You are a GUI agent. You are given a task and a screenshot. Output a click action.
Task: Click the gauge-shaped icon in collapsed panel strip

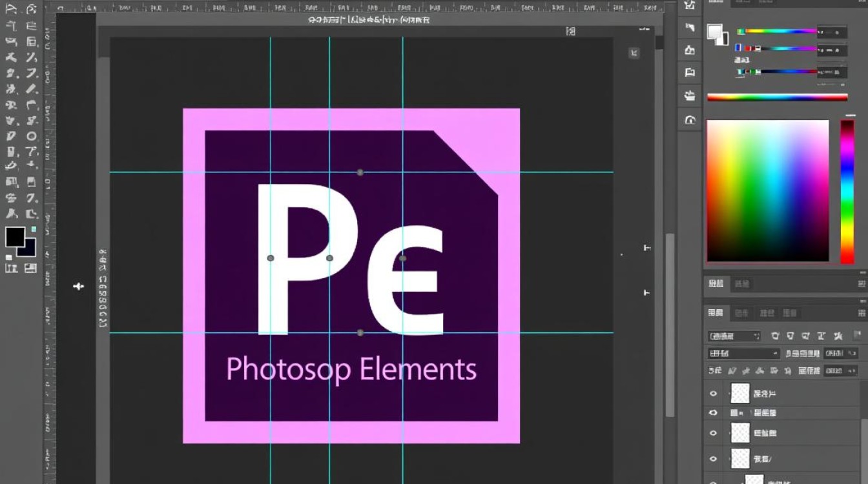690,119
